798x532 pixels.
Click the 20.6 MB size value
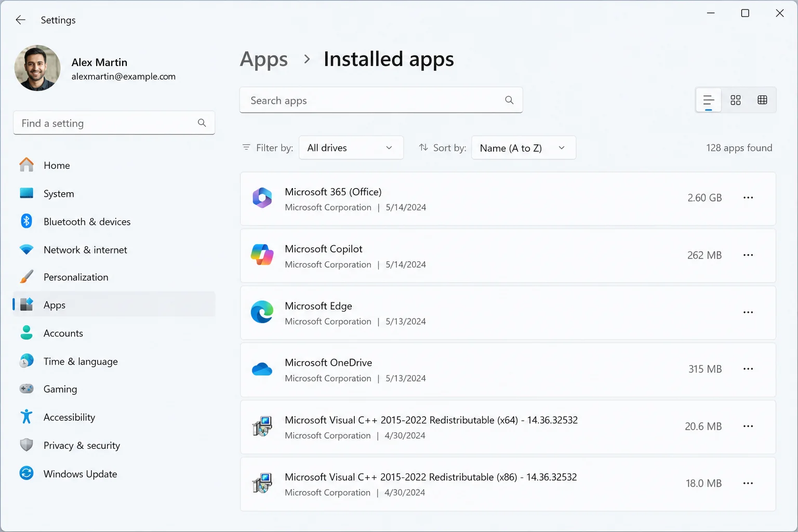click(x=703, y=426)
